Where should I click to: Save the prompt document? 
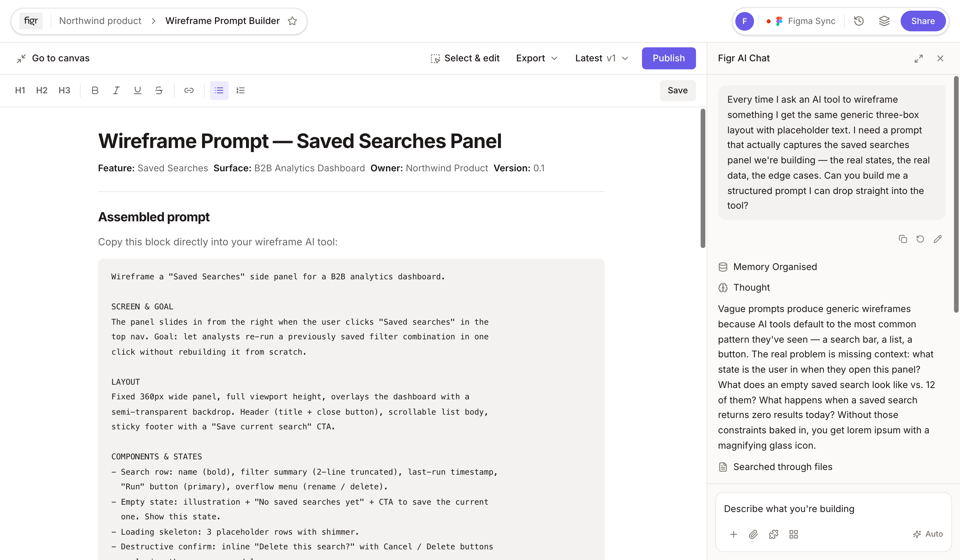(677, 91)
